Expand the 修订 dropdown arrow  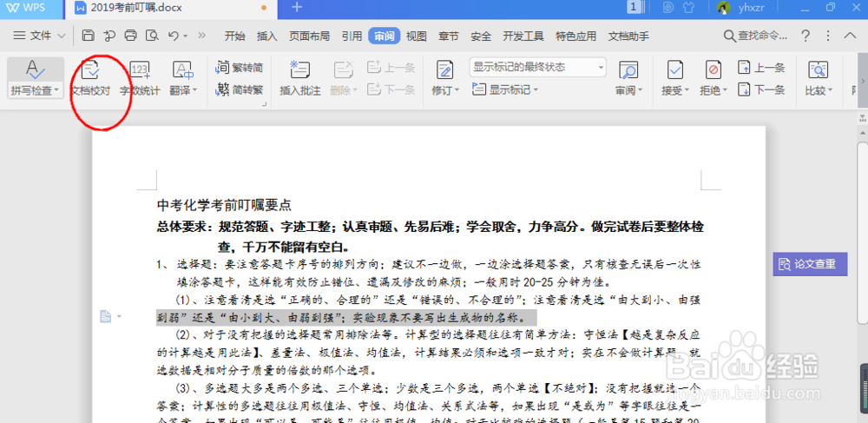[457, 91]
